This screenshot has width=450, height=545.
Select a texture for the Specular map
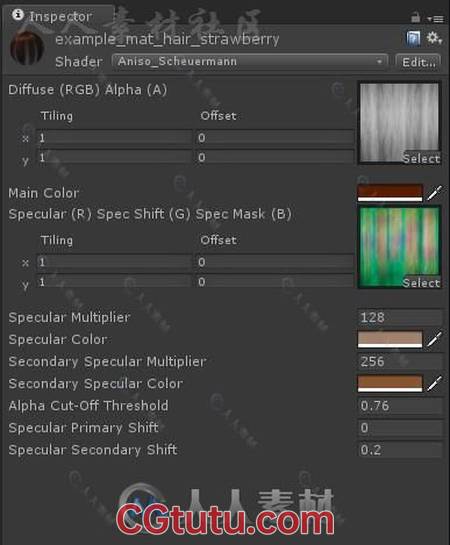[x=421, y=283]
